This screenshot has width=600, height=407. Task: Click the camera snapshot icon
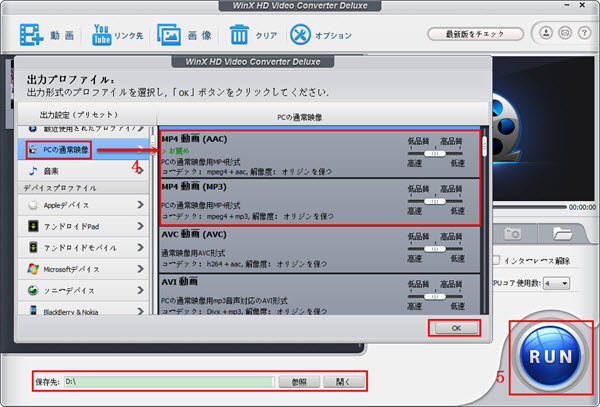coord(512,233)
